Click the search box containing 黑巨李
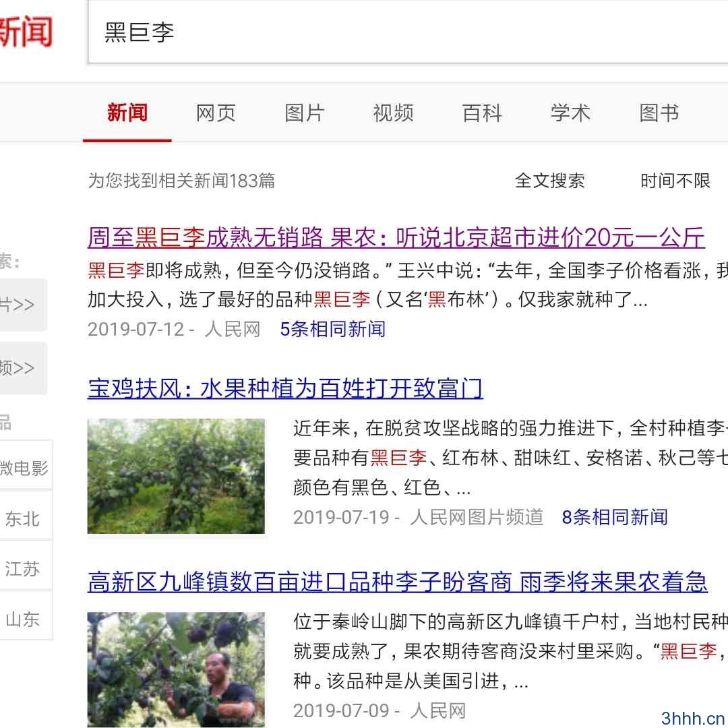The height and width of the screenshot is (728, 728). click(408, 32)
